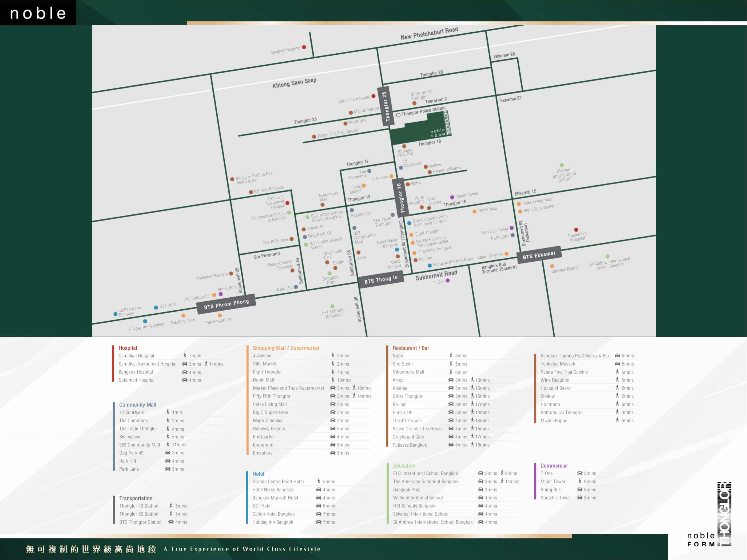The width and height of the screenshot is (747, 560).
Task: Click the Camillian Hospital red map dot
Action: click(x=373, y=96)
